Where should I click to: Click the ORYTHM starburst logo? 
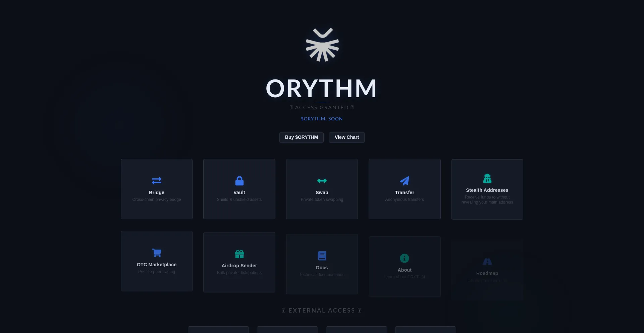[322, 45]
